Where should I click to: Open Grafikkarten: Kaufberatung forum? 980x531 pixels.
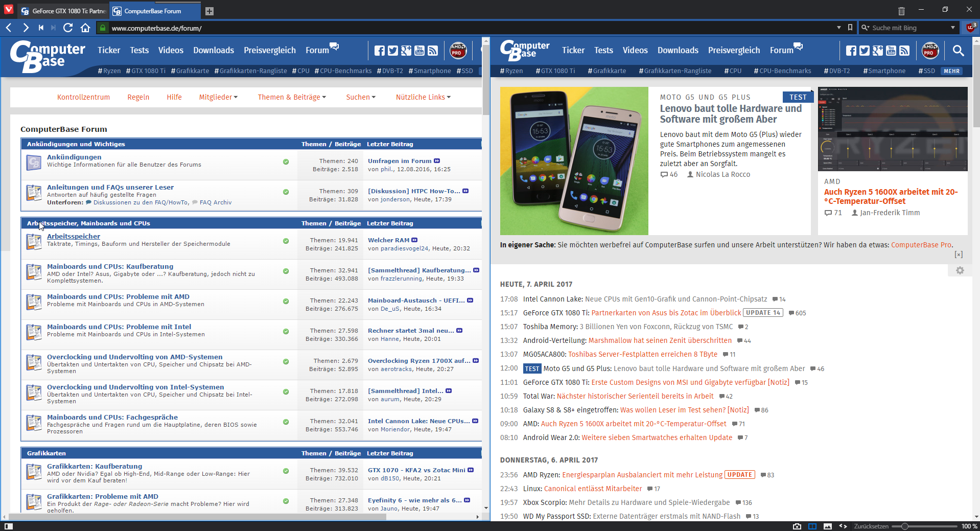[x=95, y=466]
